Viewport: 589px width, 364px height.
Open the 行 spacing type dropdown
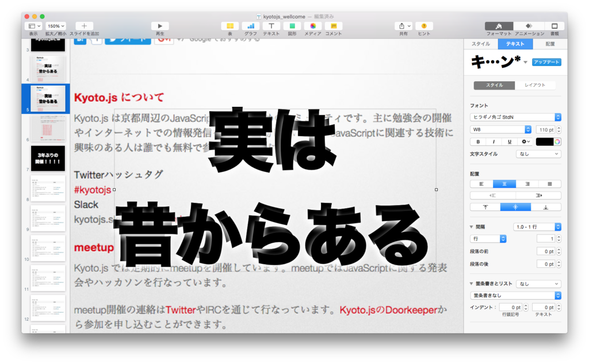tap(488, 239)
